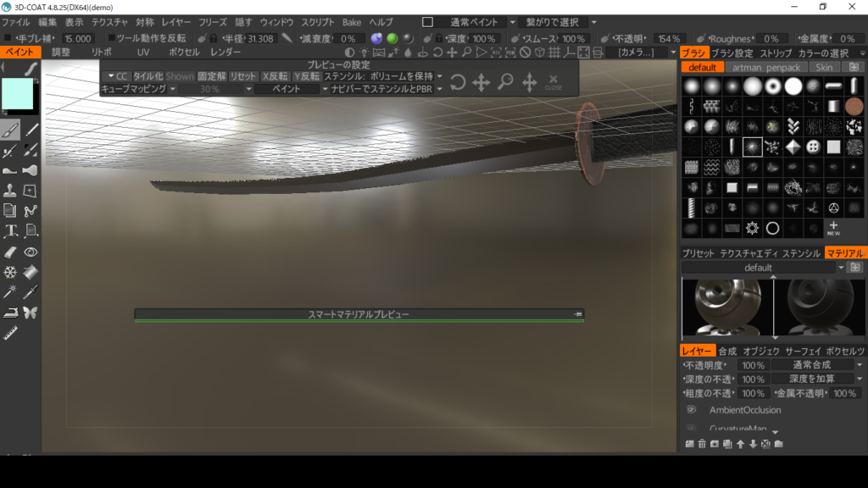Select the green sphere shading icon
Screen dimensions: 868x488
tap(392, 39)
